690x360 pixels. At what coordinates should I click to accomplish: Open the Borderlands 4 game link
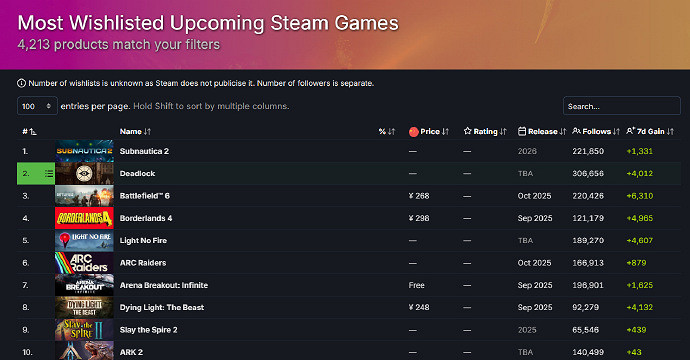pyautogui.click(x=146, y=218)
